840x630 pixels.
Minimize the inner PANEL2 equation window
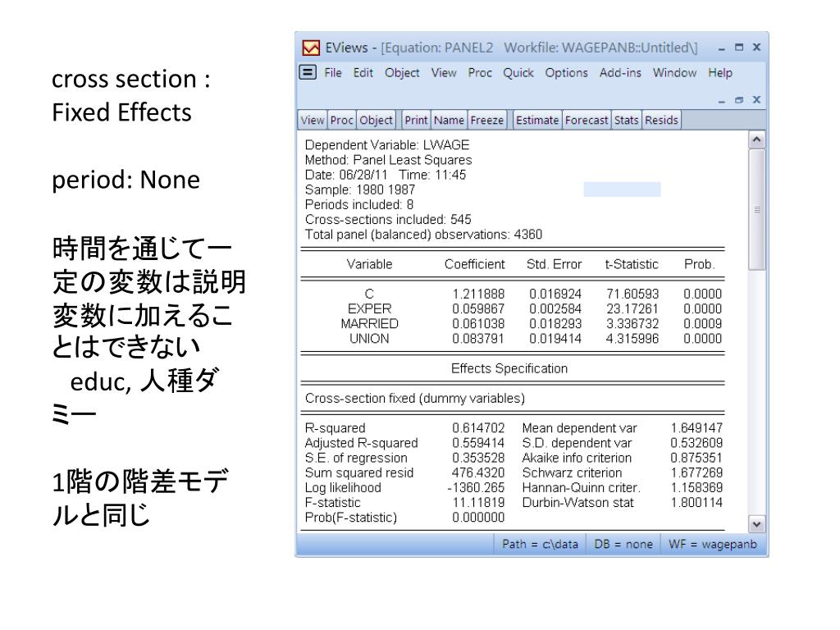pos(722,100)
